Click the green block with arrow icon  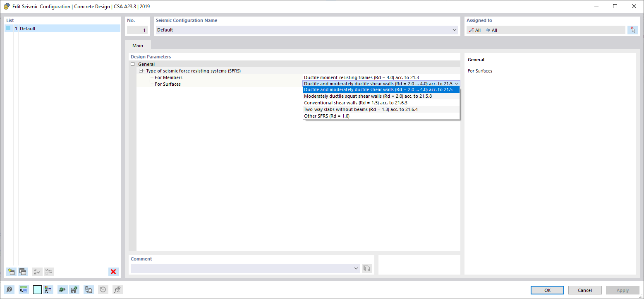62,290
